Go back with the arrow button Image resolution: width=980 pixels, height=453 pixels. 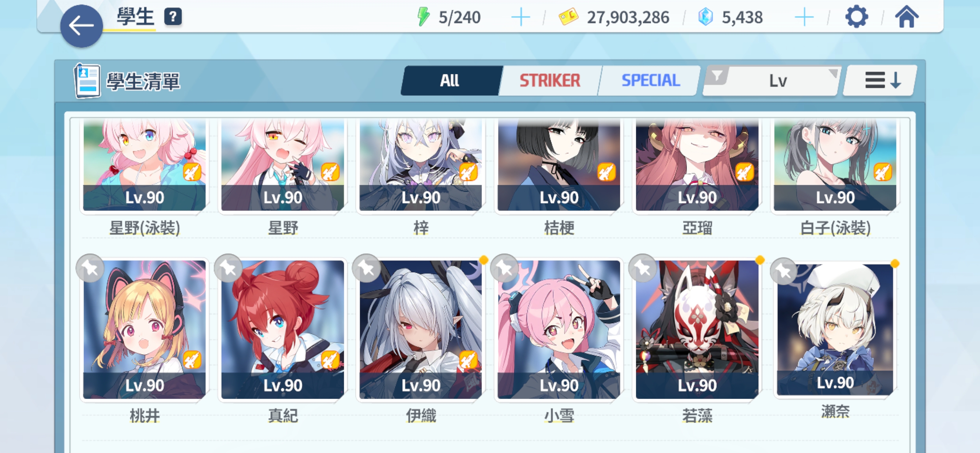coord(81,26)
